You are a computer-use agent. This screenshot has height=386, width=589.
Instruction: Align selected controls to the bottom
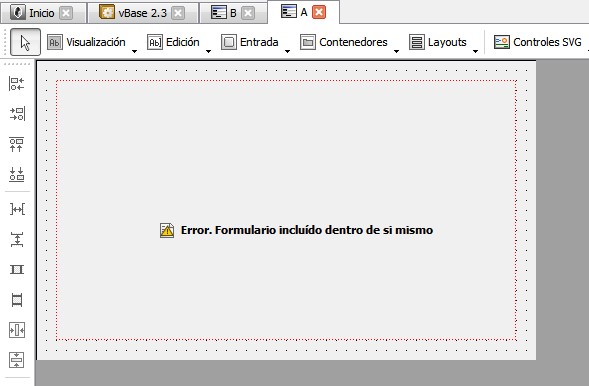click(17, 175)
